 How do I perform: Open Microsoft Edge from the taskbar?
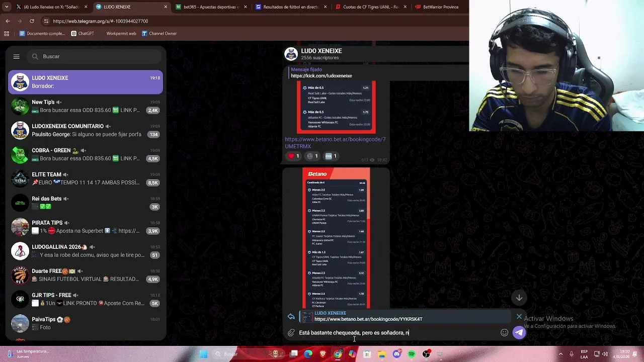[x=308, y=354]
